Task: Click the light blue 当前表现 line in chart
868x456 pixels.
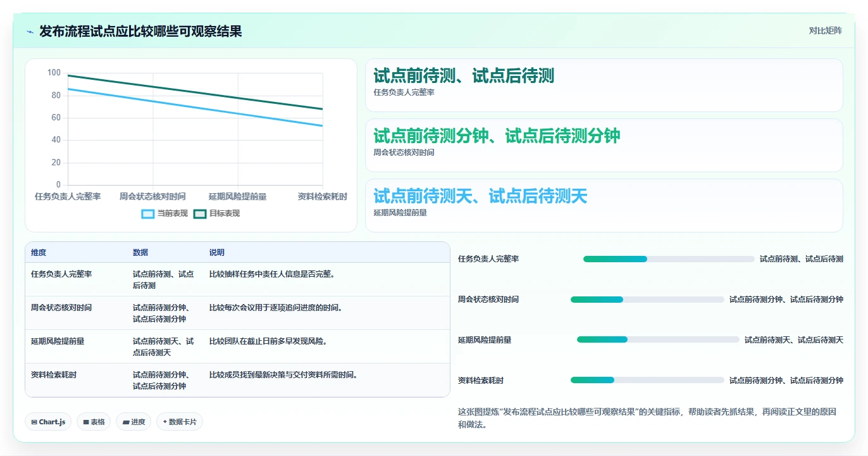Action: coord(195,108)
